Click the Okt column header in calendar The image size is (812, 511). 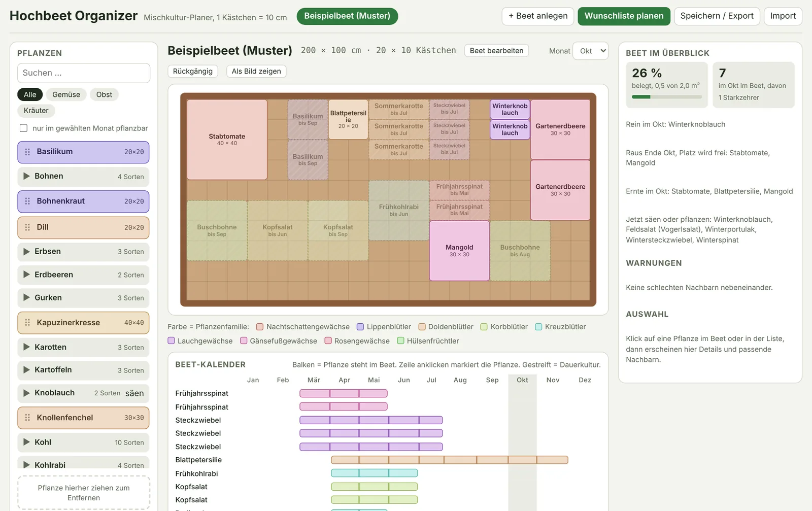pos(522,380)
